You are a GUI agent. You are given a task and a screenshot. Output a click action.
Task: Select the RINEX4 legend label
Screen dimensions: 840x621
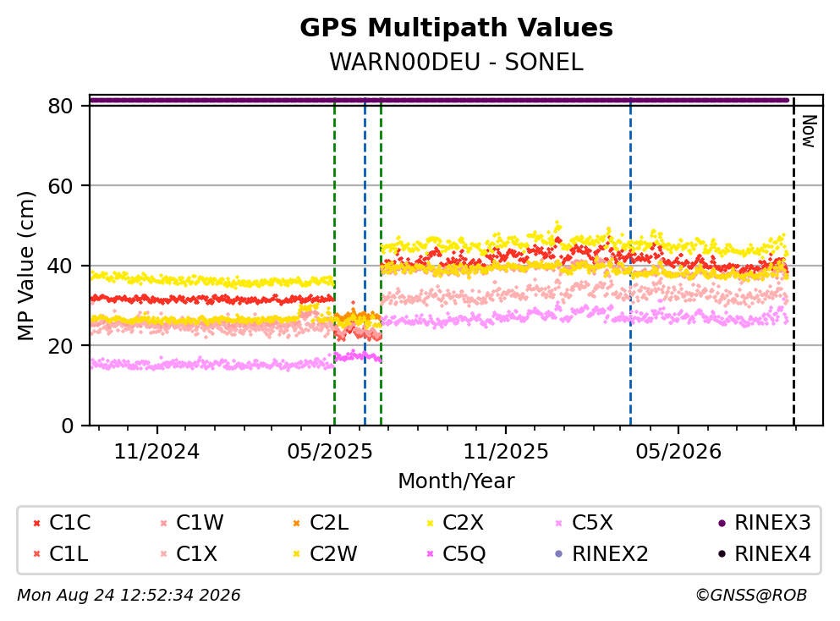click(772, 554)
